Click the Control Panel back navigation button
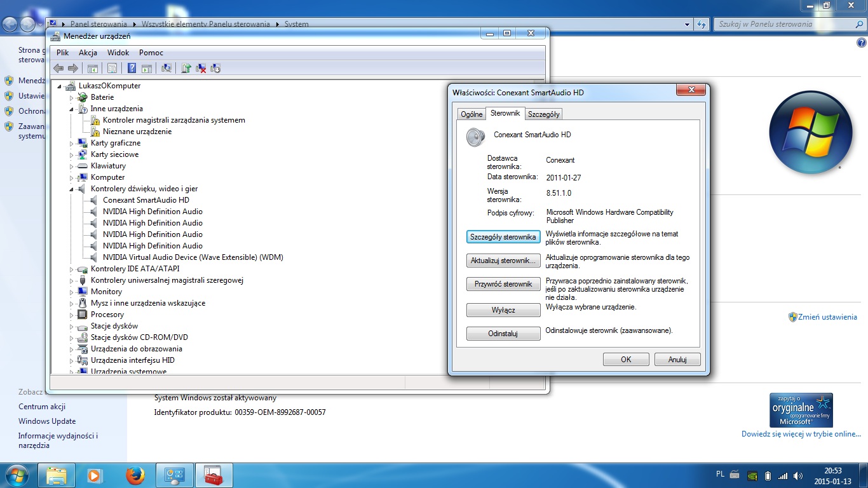This screenshot has width=868, height=488. pyautogui.click(x=11, y=24)
